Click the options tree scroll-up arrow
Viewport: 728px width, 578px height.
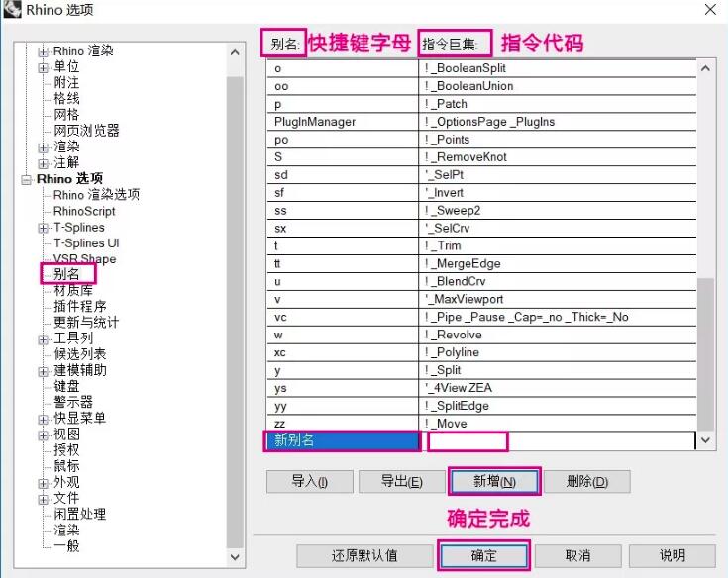235,52
